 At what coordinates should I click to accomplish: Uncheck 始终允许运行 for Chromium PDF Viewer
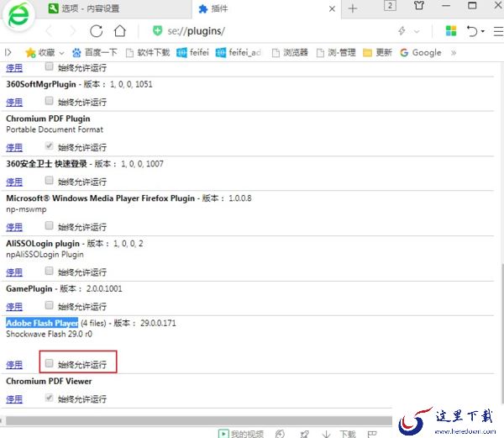[x=49, y=398]
